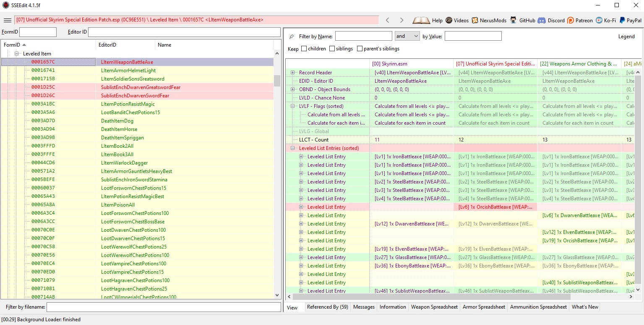Screen dimensions: 644x325
Task: Focus the FormID input field
Action: tap(38, 32)
